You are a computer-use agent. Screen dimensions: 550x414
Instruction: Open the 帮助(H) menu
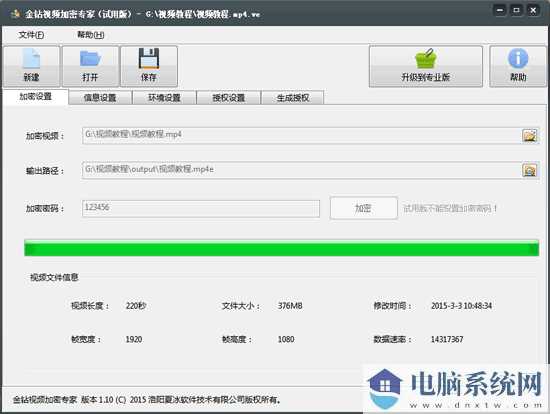pyautogui.click(x=90, y=35)
